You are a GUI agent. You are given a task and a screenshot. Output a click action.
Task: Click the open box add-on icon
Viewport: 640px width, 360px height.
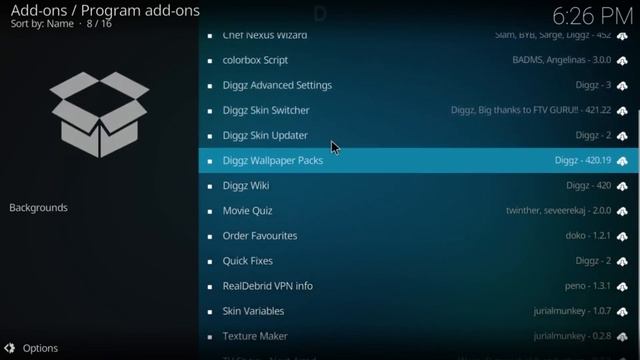click(x=99, y=115)
